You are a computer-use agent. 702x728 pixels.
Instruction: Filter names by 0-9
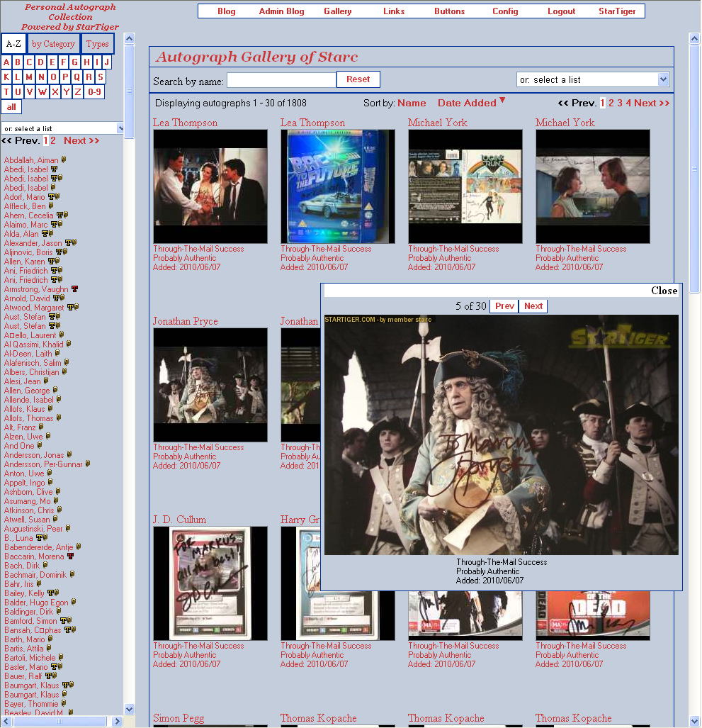[x=94, y=92]
